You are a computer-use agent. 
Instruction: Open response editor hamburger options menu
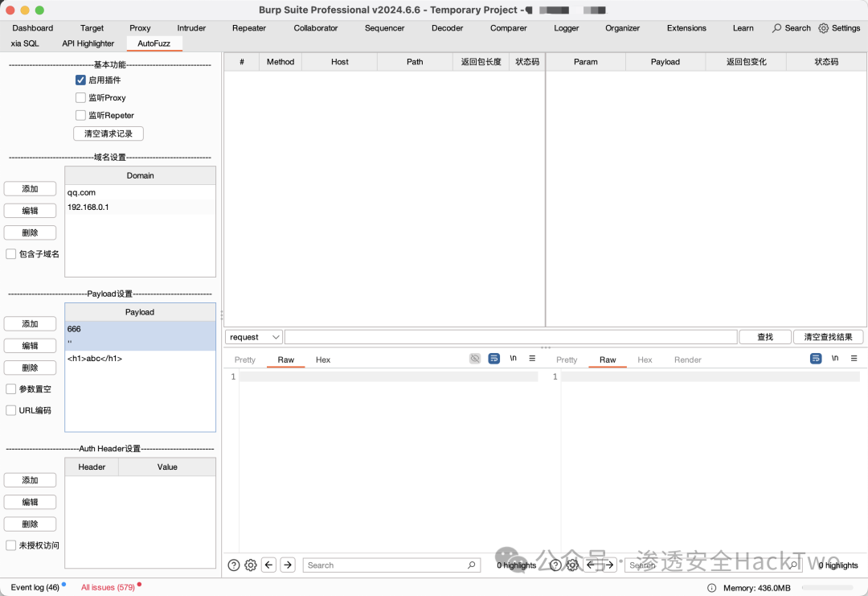[x=854, y=359]
